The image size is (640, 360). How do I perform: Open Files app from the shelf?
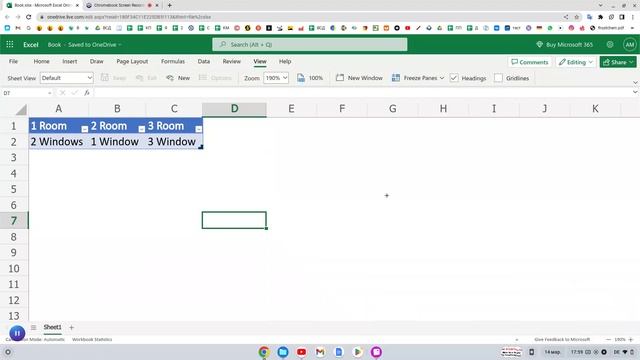283,351
